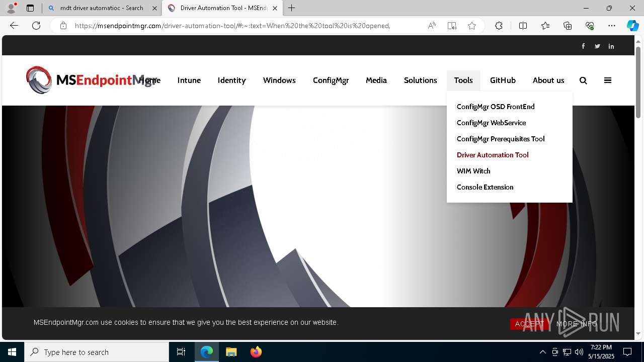Open the Windows menu
Screen dimensions: 644x362
(x=279, y=80)
